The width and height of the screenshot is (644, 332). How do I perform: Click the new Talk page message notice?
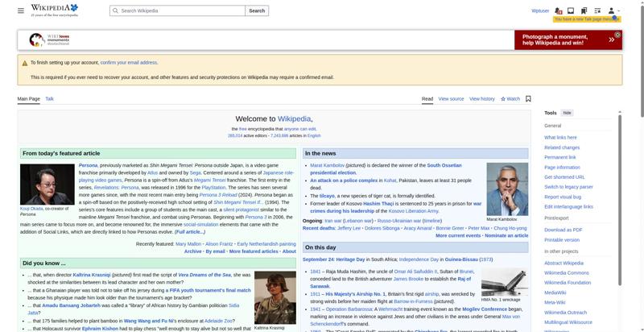coord(587,19)
